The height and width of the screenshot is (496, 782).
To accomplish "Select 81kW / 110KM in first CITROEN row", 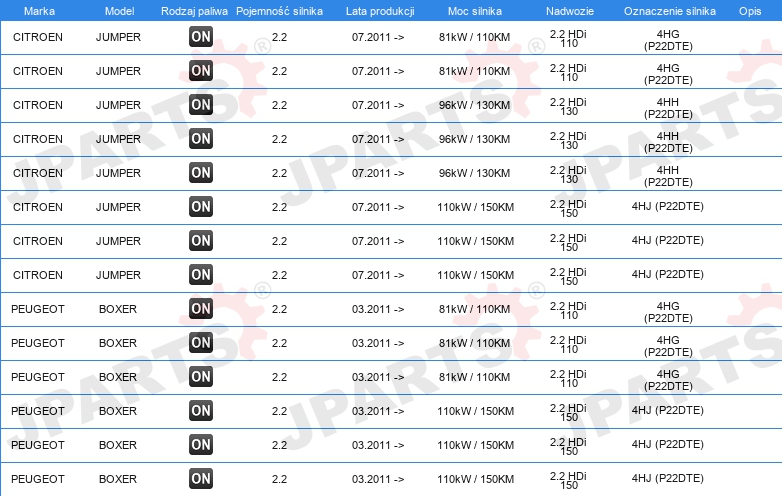I will pyautogui.click(x=474, y=37).
